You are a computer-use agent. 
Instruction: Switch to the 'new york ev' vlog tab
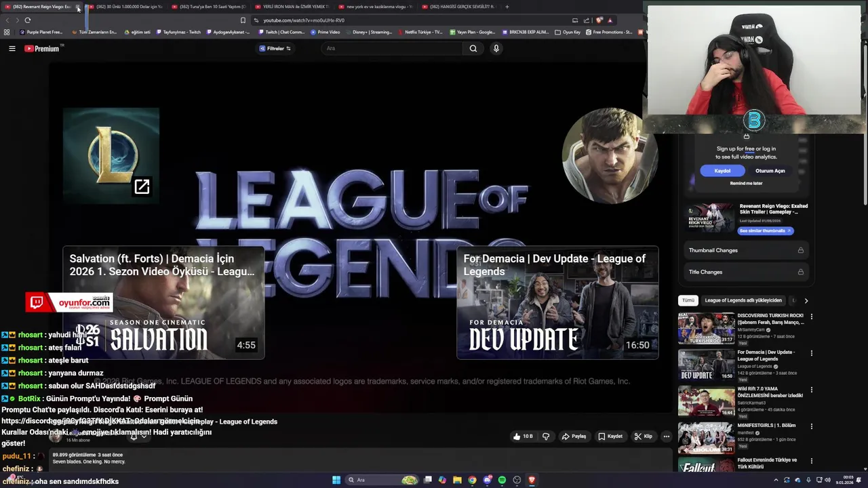click(375, 7)
